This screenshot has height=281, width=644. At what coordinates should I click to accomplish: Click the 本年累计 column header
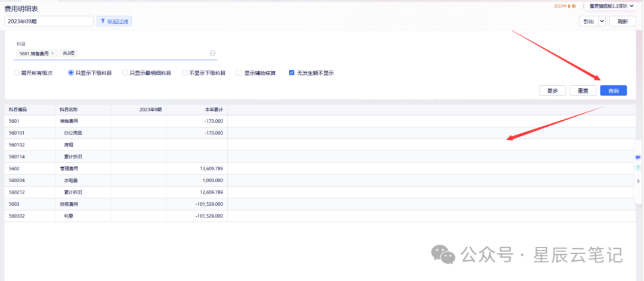197,110
